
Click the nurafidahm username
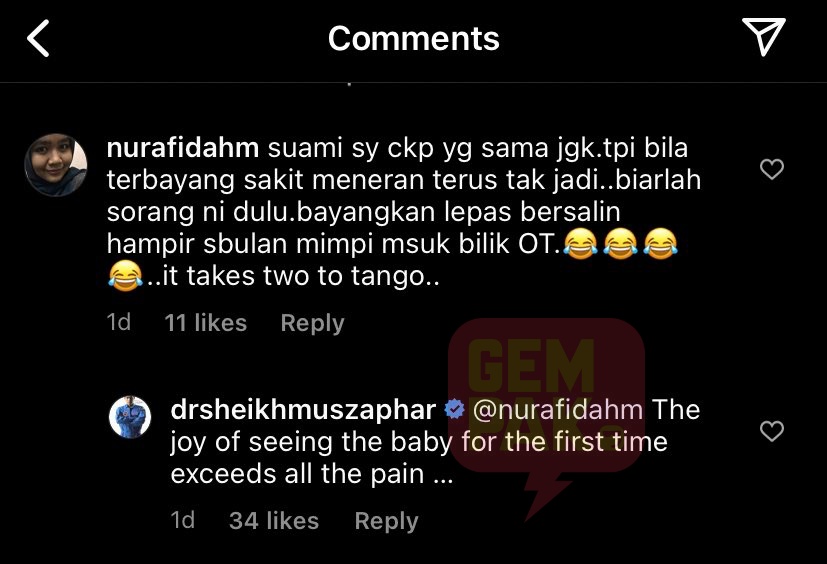(x=182, y=148)
